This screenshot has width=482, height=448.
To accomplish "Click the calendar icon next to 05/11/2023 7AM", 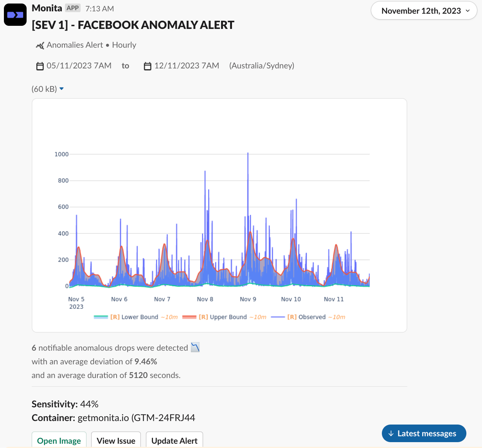I will click(40, 66).
